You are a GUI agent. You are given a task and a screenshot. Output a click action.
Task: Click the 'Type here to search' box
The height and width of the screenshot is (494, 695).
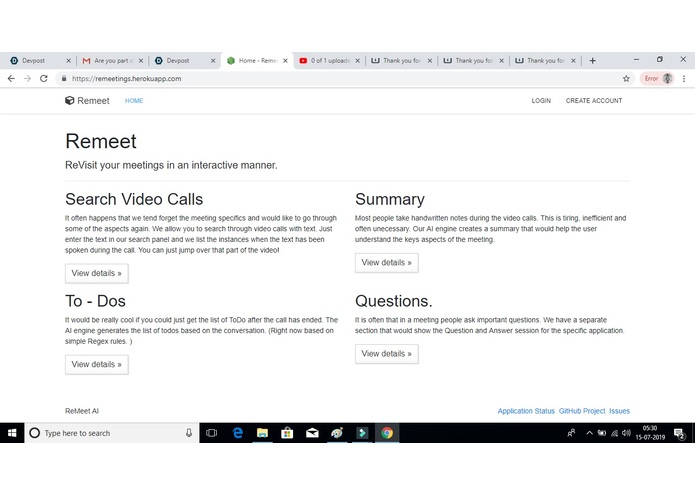point(111,433)
